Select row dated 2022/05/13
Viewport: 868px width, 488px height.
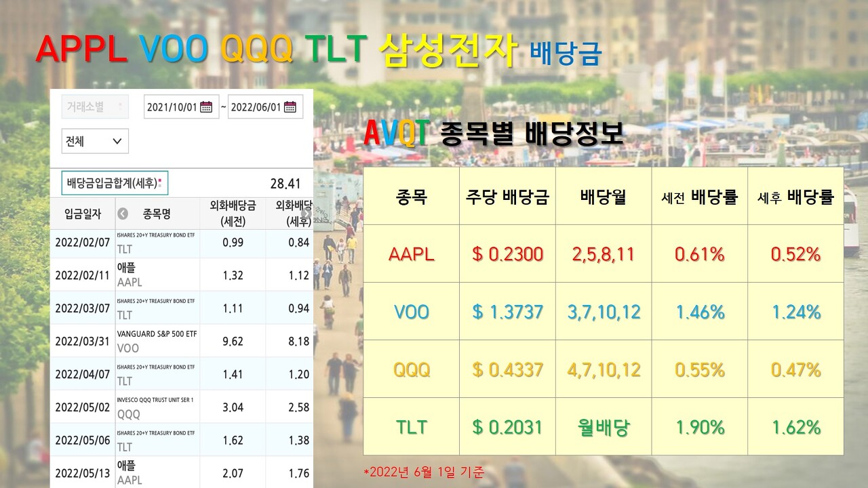pos(182,472)
